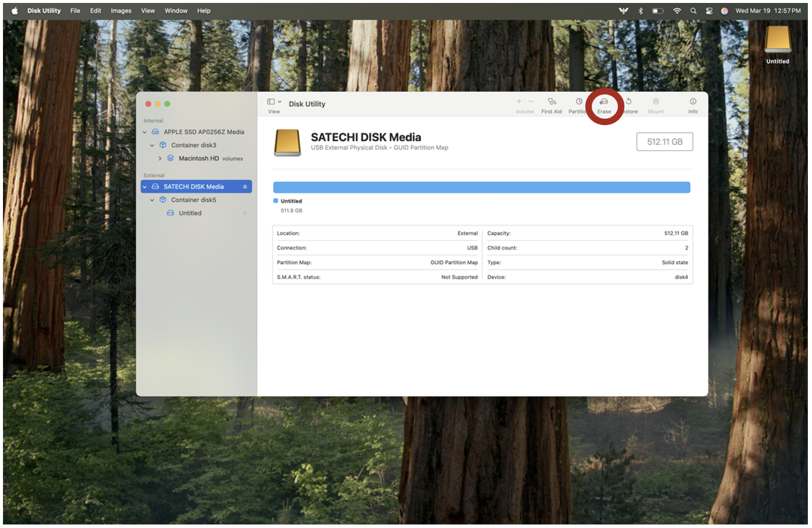Open Control Center in the menu bar
The height and width of the screenshot is (528, 812).
[x=709, y=11]
